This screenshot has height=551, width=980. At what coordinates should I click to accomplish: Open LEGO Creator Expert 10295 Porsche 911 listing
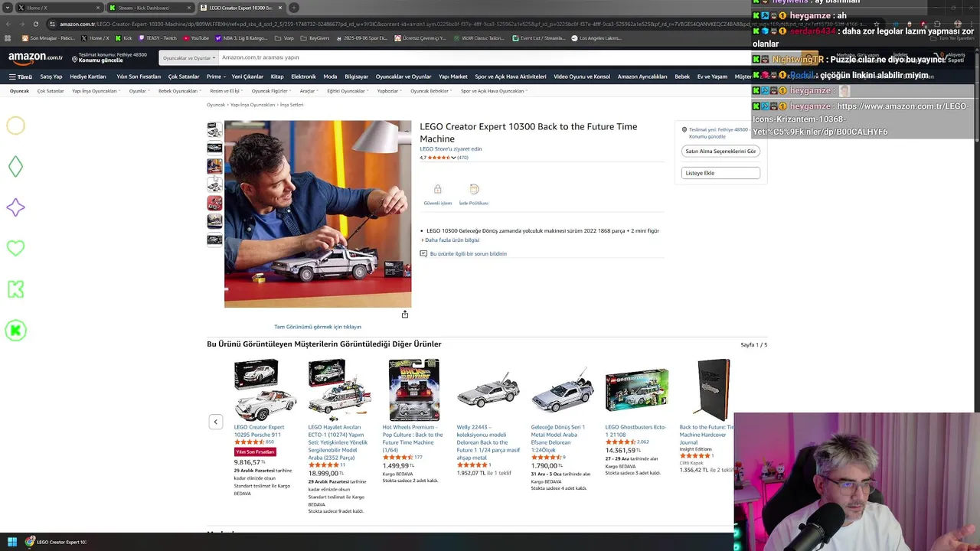coord(259,431)
